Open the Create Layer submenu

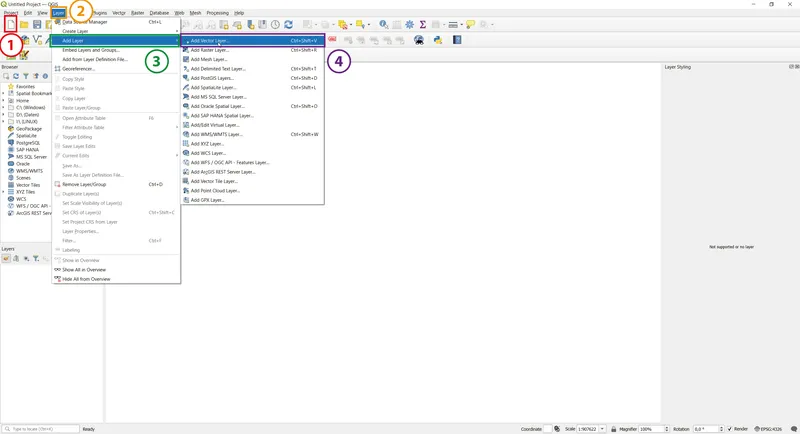116,31
